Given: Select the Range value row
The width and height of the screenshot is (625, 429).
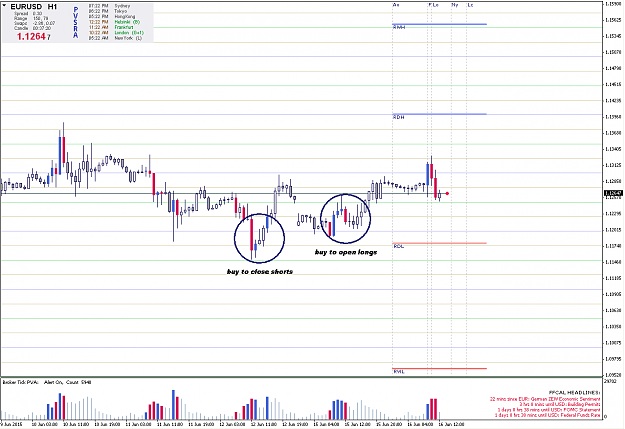Looking at the screenshot, I should pyautogui.click(x=31, y=18).
